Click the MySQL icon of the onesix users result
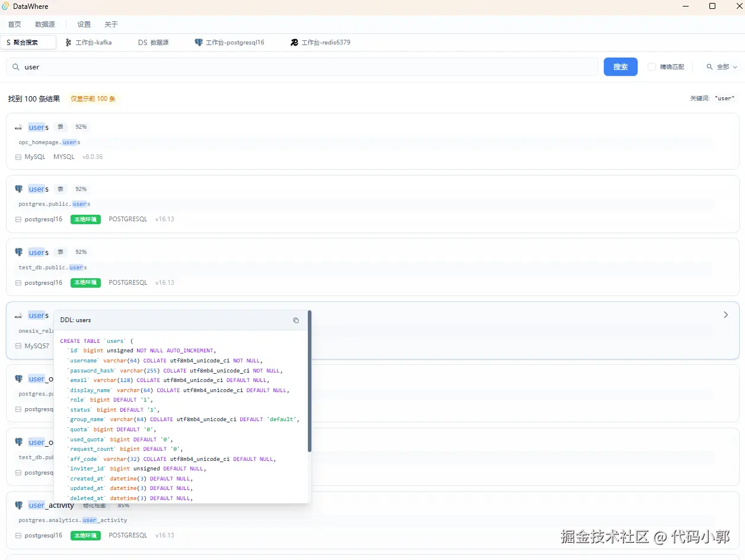Screen dimensions: 745x560 [x=19, y=316]
